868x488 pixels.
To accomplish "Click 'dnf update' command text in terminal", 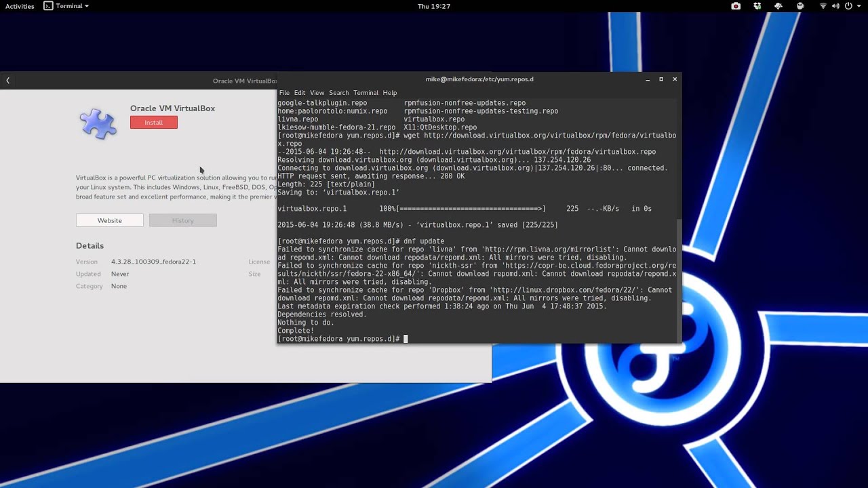I will click(x=424, y=241).
